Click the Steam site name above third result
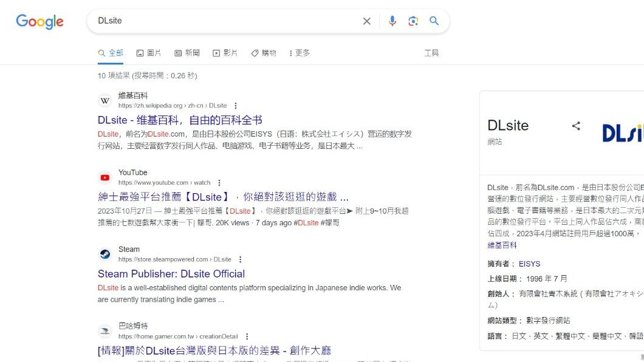 pos(129,249)
